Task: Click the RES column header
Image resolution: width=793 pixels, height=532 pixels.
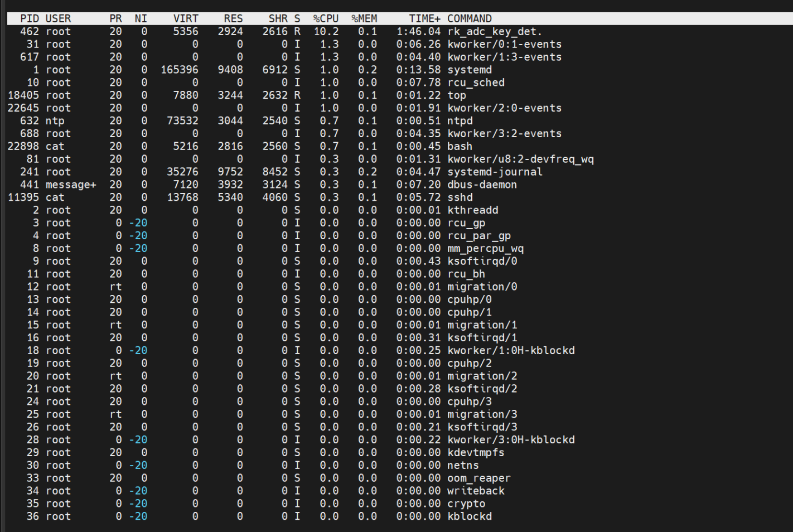Action: coord(233,18)
